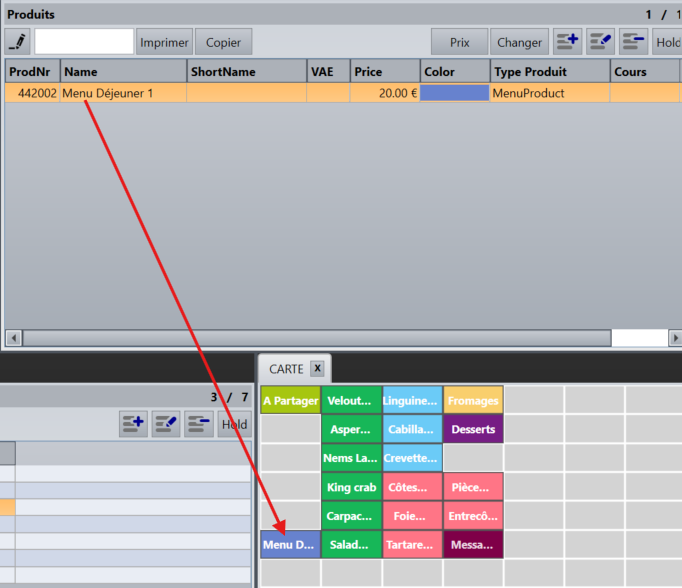Click the pencil edit icon beside the search field
The image size is (682, 588).
17,42
